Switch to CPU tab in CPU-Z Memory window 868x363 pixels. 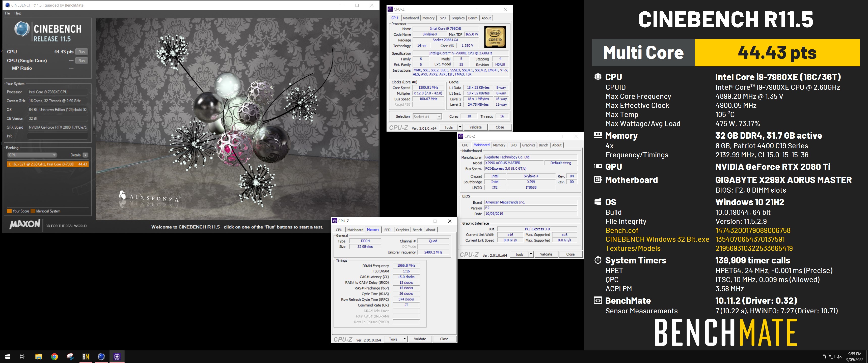point(339,230)
